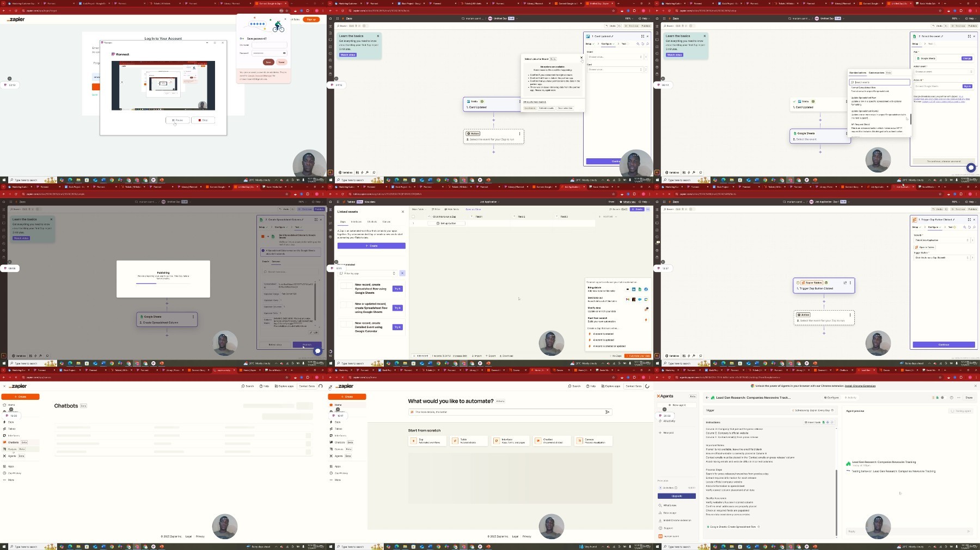Image resolution: width=980 pixels, height=550 pixels.
Task: Click the orange Automate your data button
Action: 638,356
